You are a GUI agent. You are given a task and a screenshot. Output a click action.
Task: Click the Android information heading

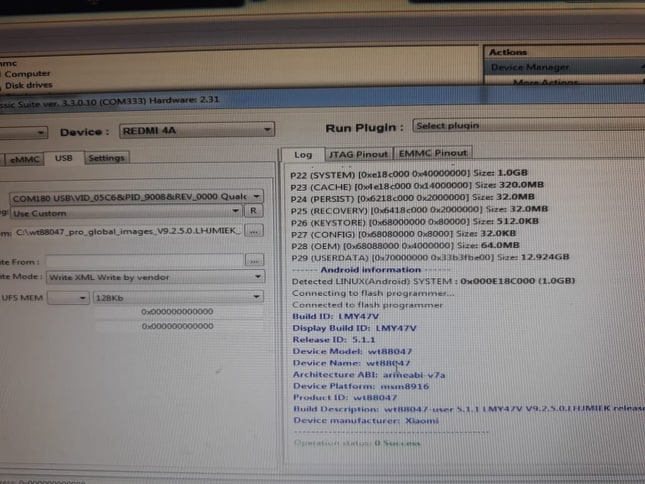pyautogui.click(x=371, y=270)
